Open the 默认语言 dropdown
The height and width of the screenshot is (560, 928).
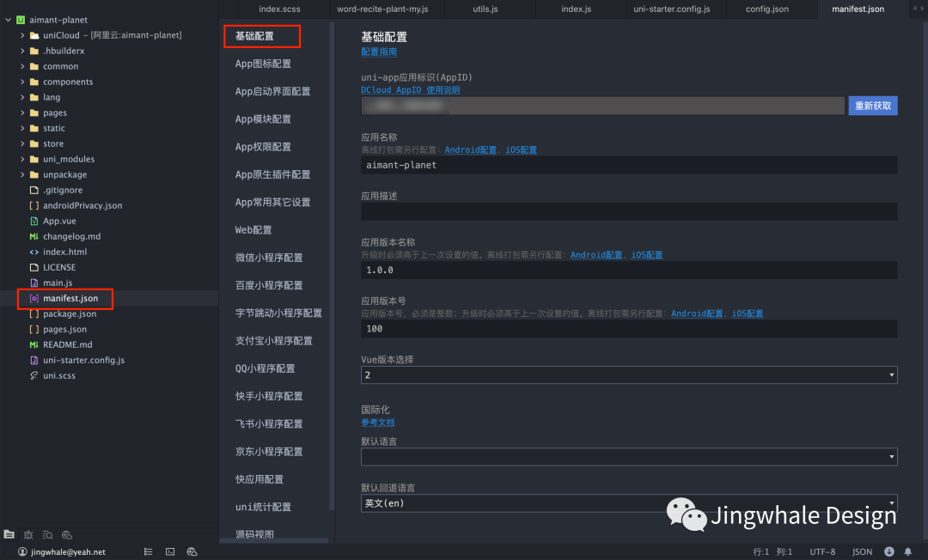[889, 457]
